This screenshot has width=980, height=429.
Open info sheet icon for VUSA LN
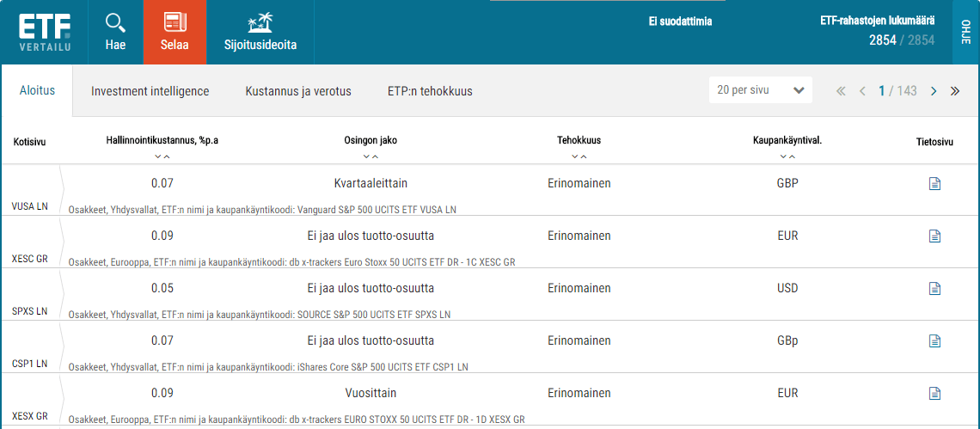click(x=934, y=184)
